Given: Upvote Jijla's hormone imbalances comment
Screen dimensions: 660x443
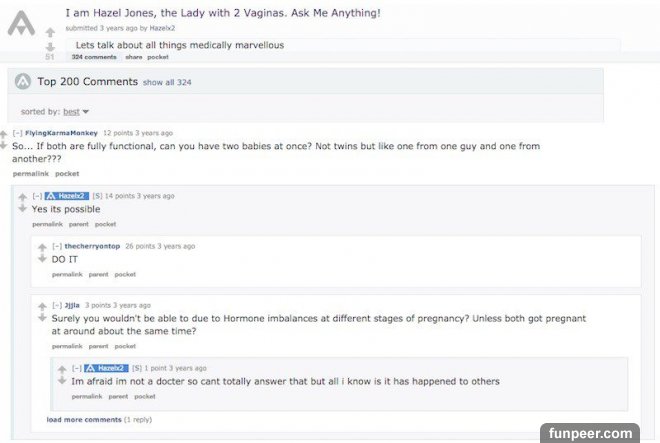Looking at the screenshot, I should click(x=42, y=306).
